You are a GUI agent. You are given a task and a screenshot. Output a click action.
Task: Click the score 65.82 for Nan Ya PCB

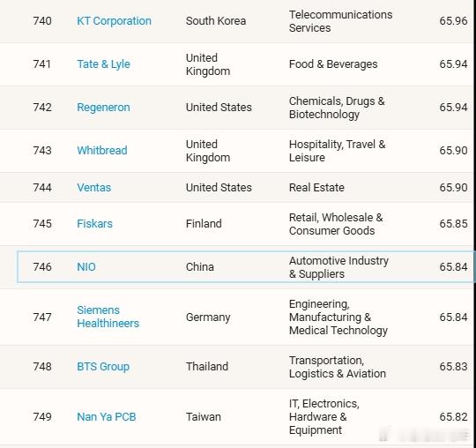[x=453, y=417]
